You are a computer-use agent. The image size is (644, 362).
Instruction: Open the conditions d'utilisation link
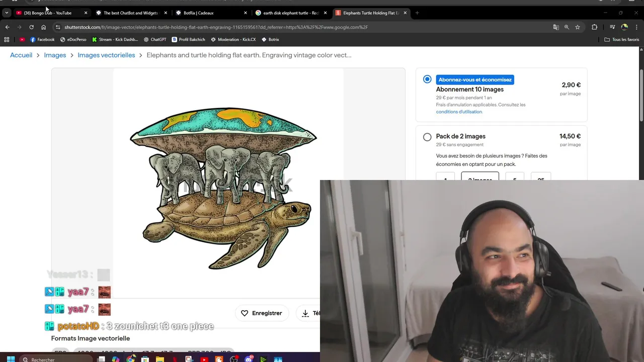(x=459, y=112)
